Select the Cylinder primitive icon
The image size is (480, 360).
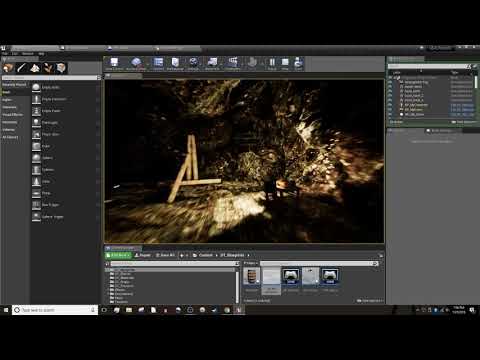click(36, 170)
